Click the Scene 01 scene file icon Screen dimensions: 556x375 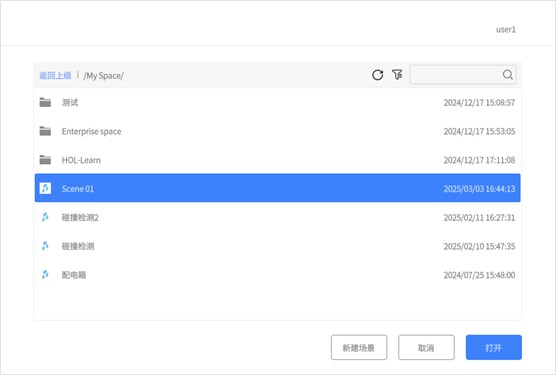tap(45, 188)
